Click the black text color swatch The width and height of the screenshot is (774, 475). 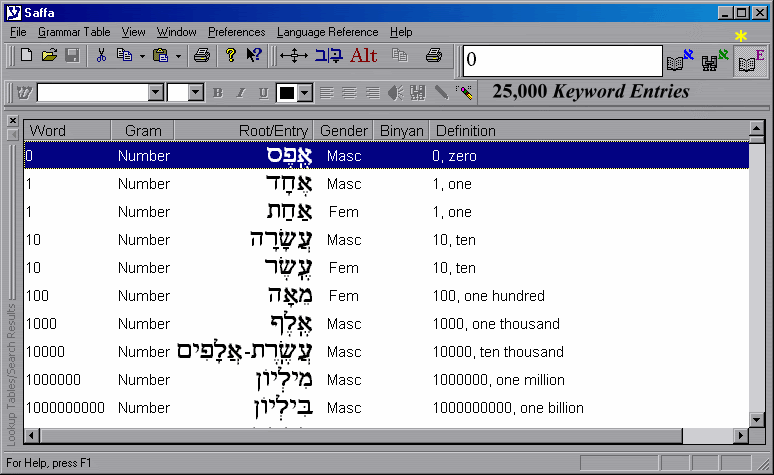pyautogui.click(x=287, y=92)
